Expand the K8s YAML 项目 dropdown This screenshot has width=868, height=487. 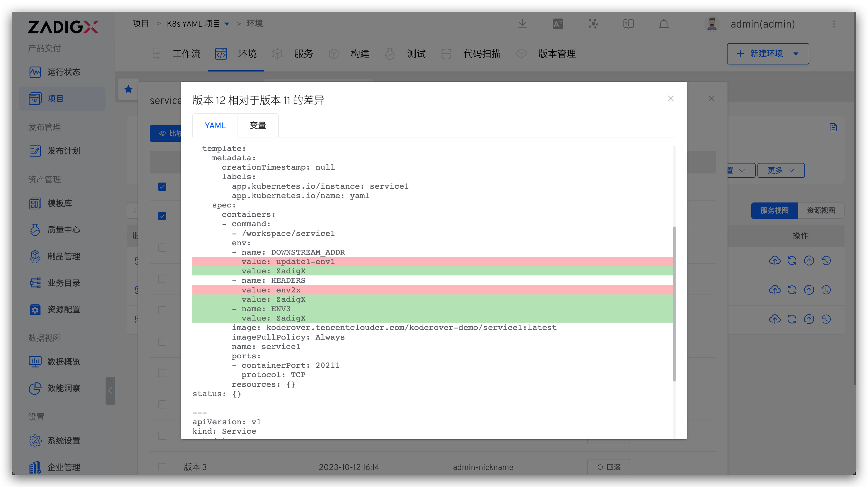click(x=227, y=24)
